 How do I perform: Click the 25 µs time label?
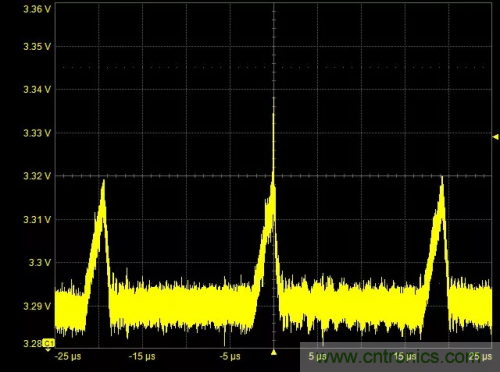[x=480, y=356]
